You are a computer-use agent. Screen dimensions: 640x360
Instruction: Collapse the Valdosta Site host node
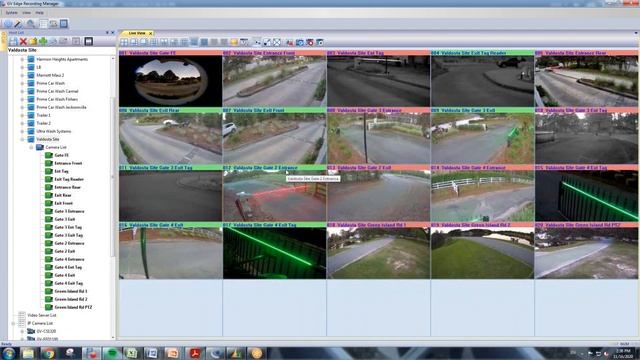(x=22, y=139)
